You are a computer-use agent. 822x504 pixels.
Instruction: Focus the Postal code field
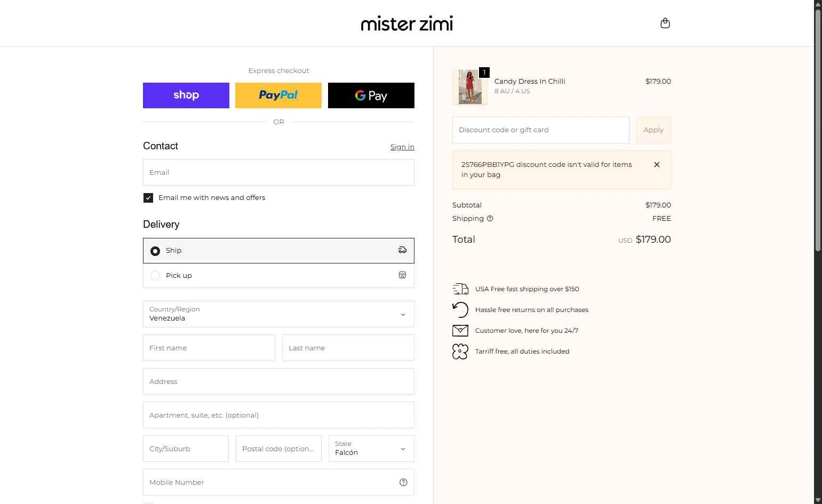pos(278,449)
